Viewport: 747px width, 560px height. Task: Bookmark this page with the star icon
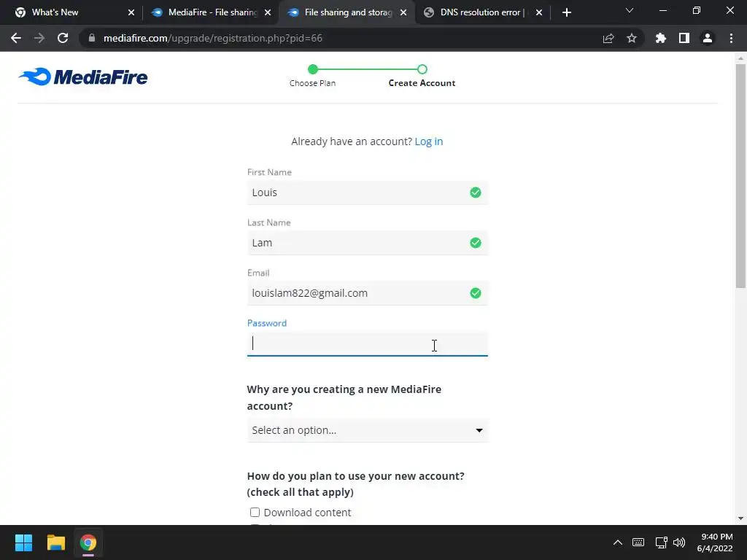[x=632, y=38]
